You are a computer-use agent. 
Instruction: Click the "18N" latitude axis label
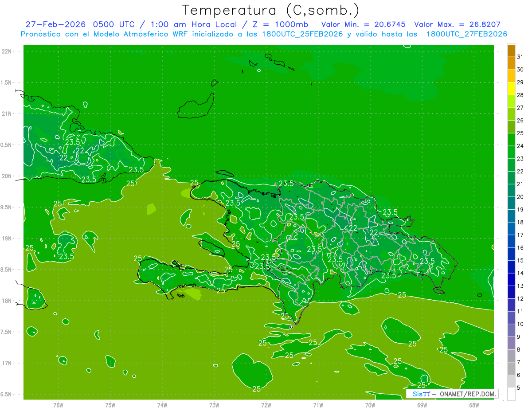[8, 301]
